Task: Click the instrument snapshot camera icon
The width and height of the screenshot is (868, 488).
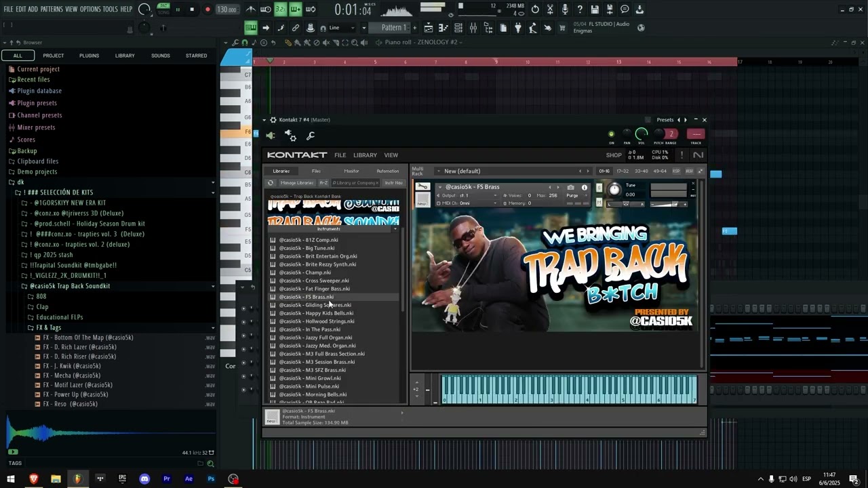Action: coord(570,188)
